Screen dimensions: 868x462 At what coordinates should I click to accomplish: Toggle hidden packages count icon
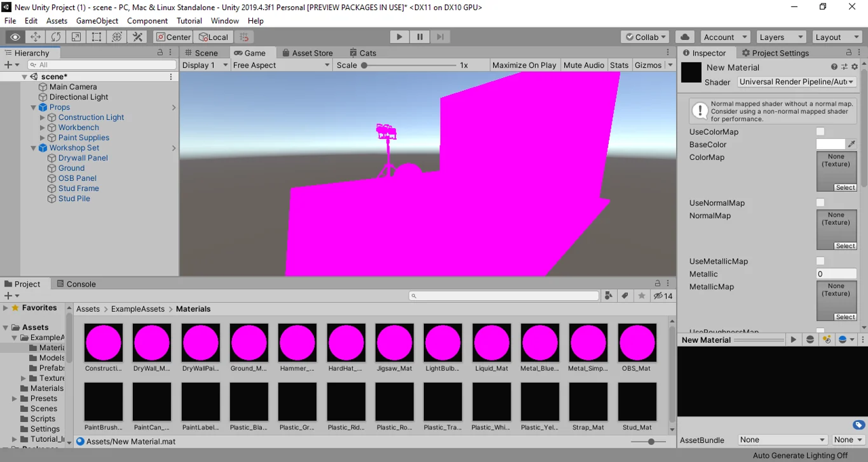[x=663, y=296]
